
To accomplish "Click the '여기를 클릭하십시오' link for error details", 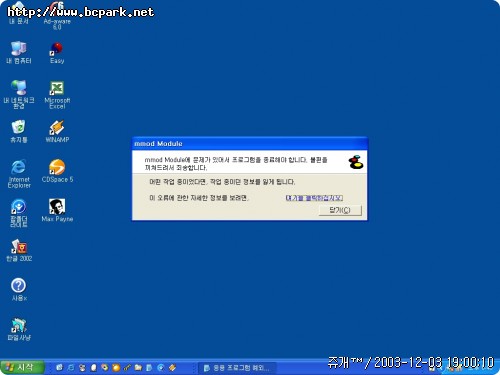I will 314,198.
